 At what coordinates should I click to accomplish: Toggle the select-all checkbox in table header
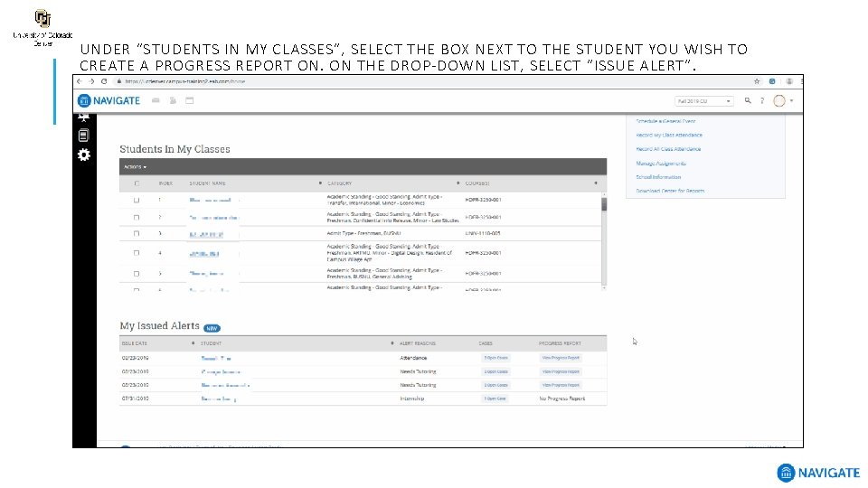point(137,183)
